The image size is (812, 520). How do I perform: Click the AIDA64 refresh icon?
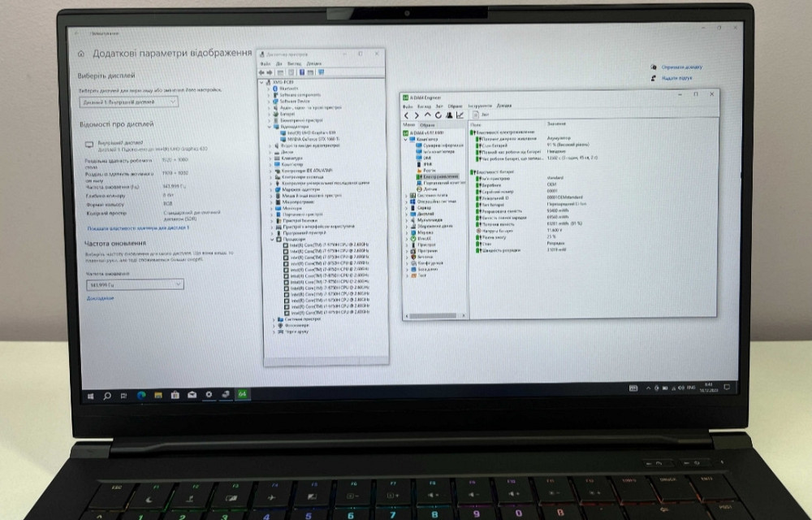pyautogui.click(x=438, y=115)
